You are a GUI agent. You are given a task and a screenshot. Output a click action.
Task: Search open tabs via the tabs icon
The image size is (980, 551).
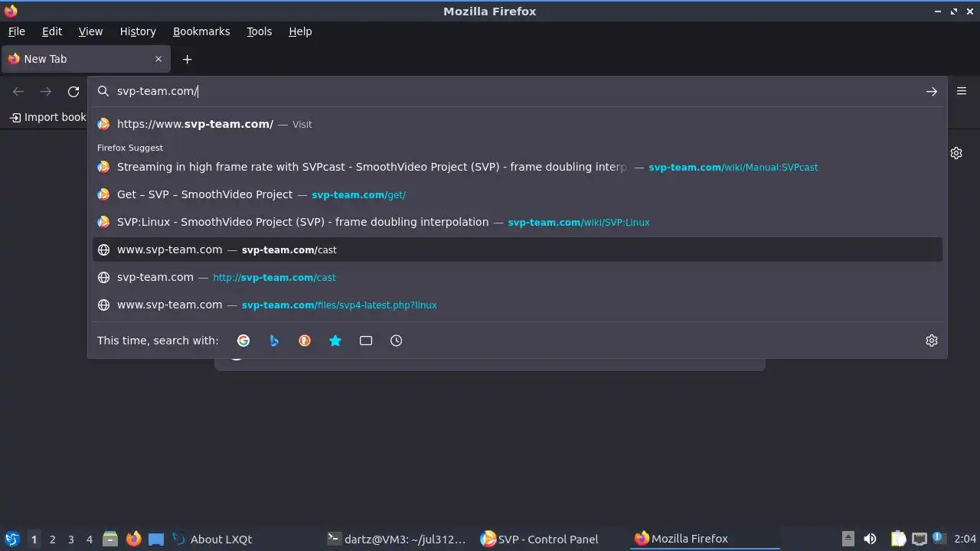point(366,341)
